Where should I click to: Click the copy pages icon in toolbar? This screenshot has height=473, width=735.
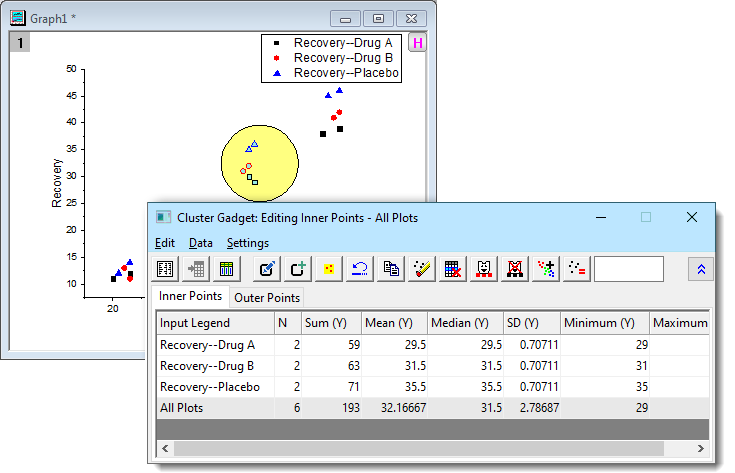(391, 269)
